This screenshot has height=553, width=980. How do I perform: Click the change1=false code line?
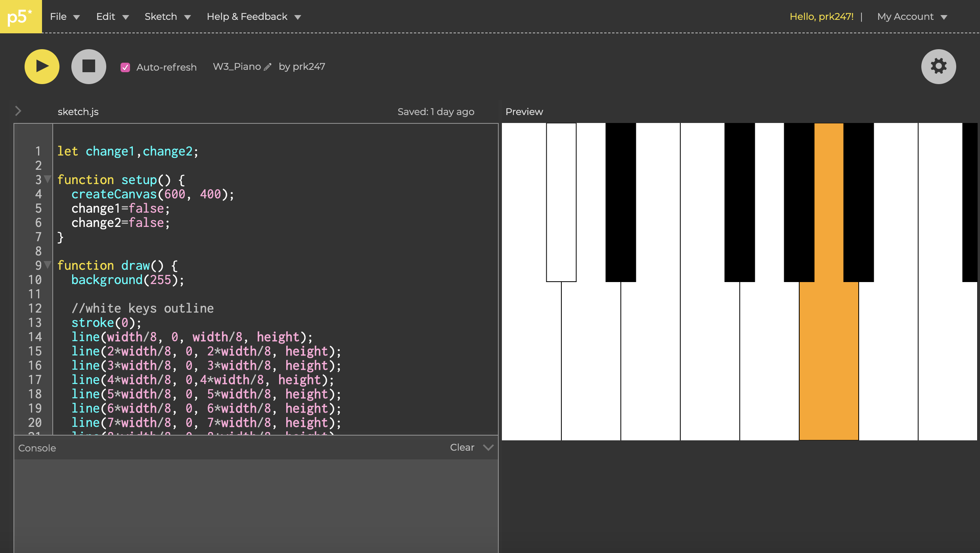(x=121, y=208)
